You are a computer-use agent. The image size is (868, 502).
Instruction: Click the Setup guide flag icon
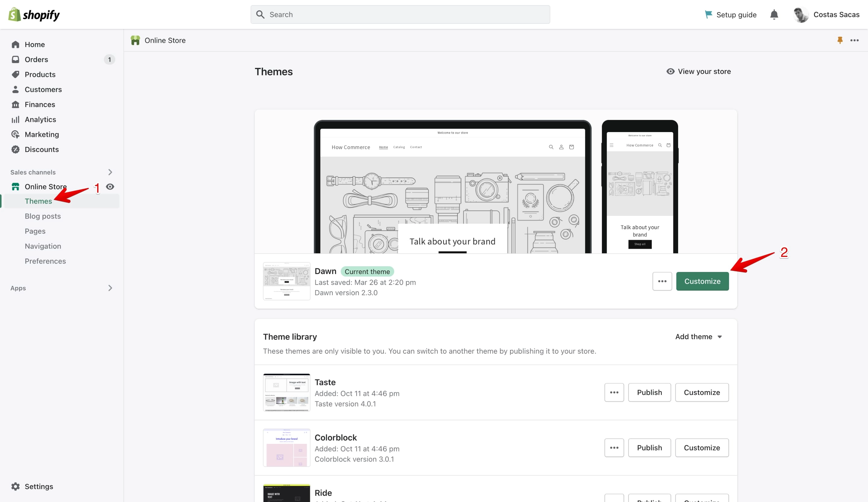[x=708, y=14]
